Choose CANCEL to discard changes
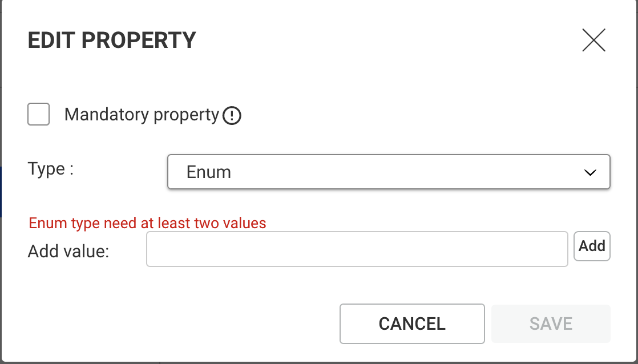 (412, 323)
